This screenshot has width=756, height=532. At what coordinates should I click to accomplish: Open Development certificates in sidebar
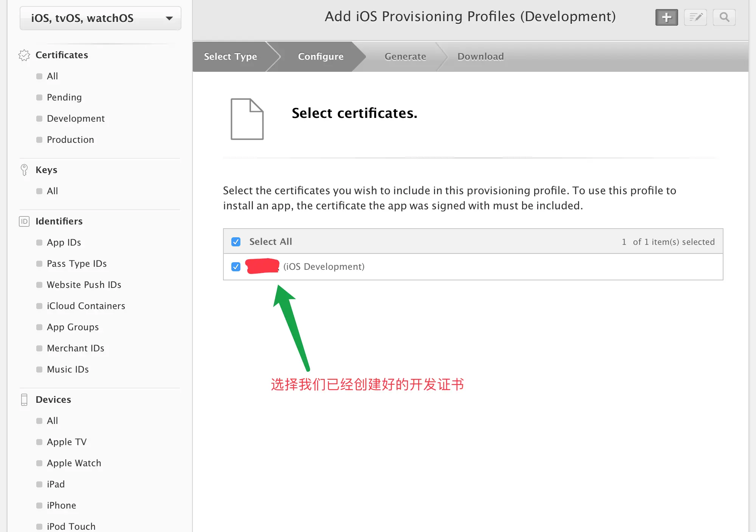[x=76, y=119]
